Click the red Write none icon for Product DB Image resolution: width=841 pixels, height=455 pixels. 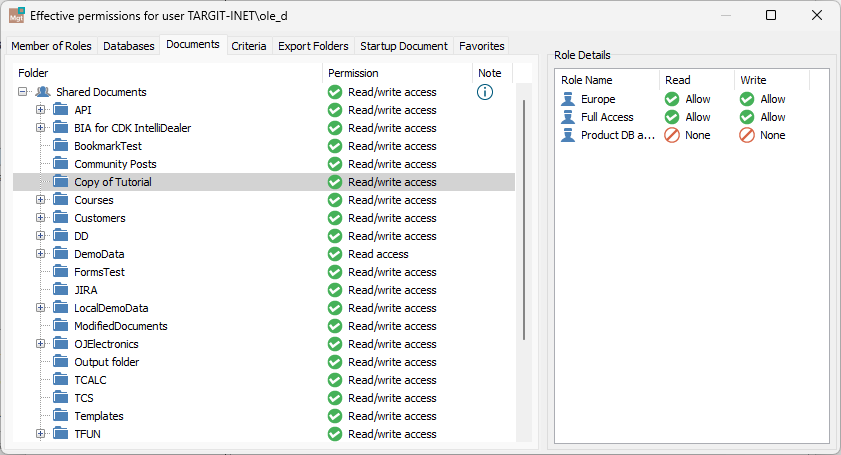click(x=747, y=135)
